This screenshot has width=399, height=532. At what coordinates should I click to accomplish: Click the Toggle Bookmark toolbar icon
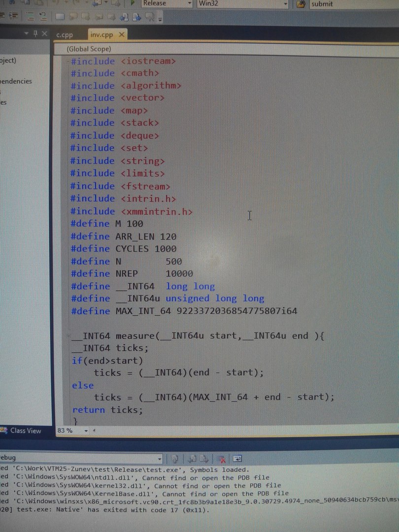(x=60, y=17)
